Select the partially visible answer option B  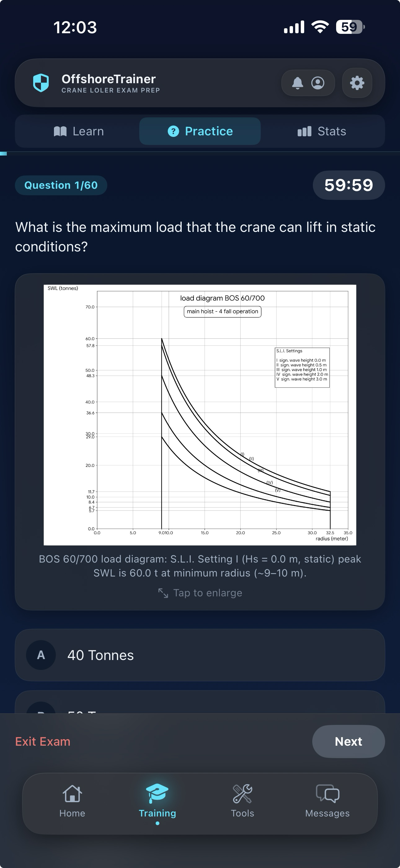(x=200, y=702)
